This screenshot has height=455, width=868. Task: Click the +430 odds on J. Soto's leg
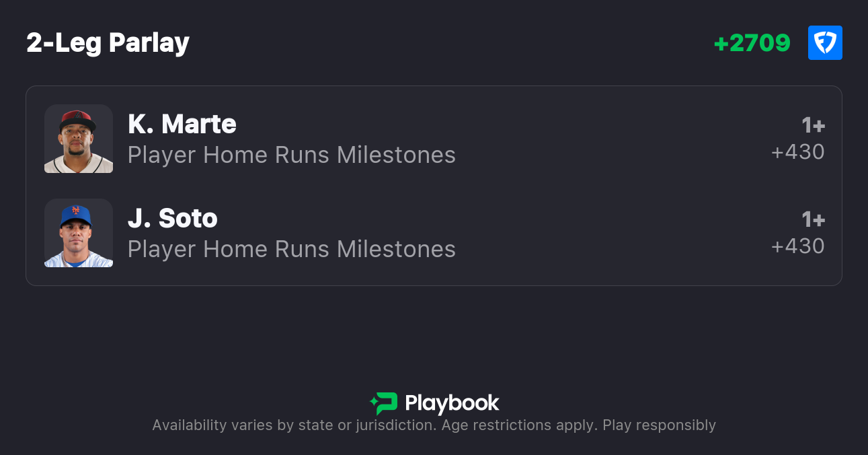(x=797, y=246)
